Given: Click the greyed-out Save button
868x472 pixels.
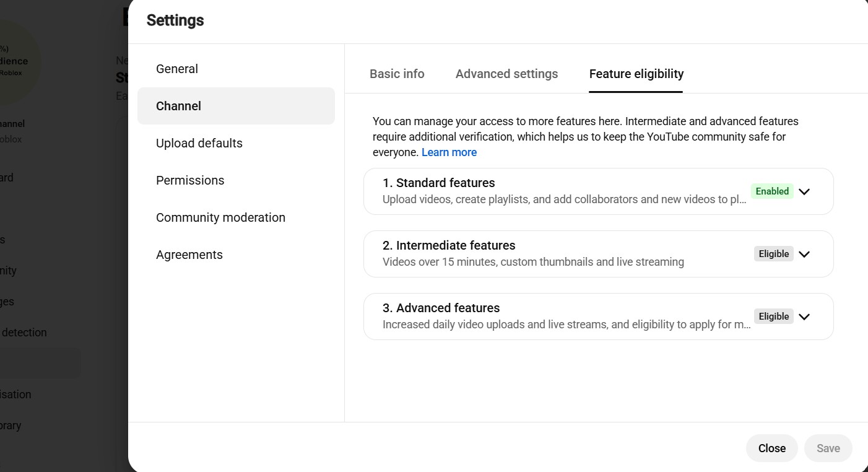Looking at the screenshot, I should click(828, 448).
